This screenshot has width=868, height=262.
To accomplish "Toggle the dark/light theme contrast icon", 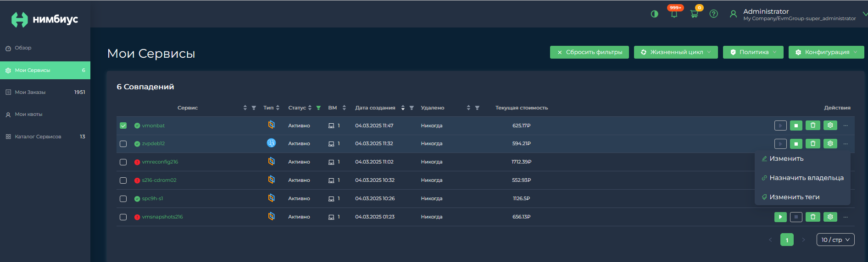I will click(654, 14).
